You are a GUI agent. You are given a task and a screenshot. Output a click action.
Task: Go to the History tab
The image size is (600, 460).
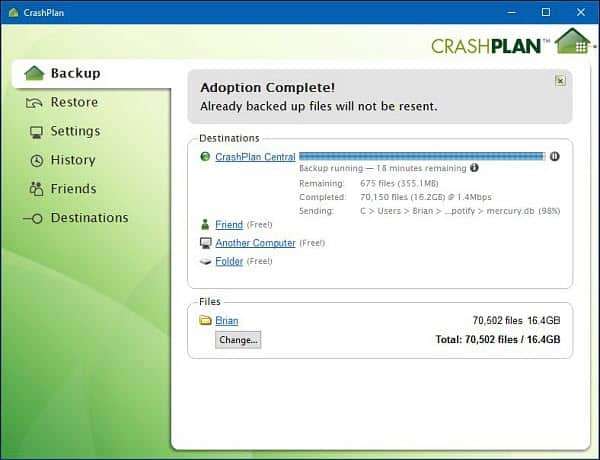pos(73,160)
